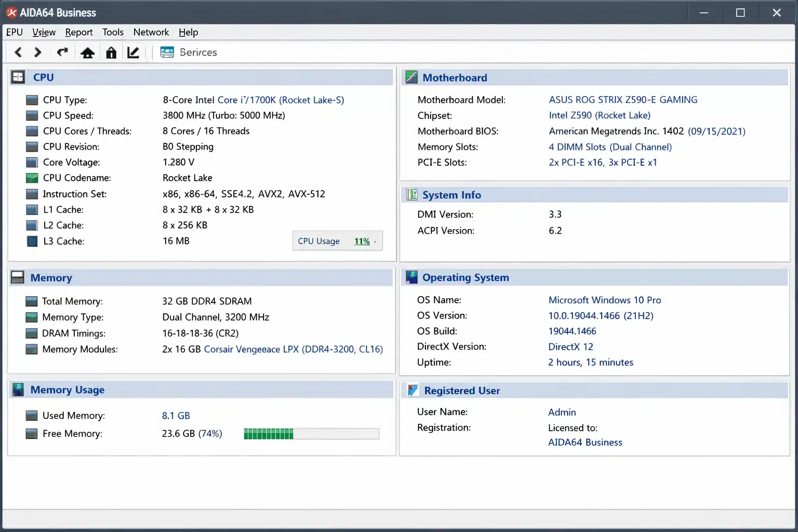The height and width of the screenshot is (532, 798).
Task: Go to home via the house icon
Action: click(87, 52)
